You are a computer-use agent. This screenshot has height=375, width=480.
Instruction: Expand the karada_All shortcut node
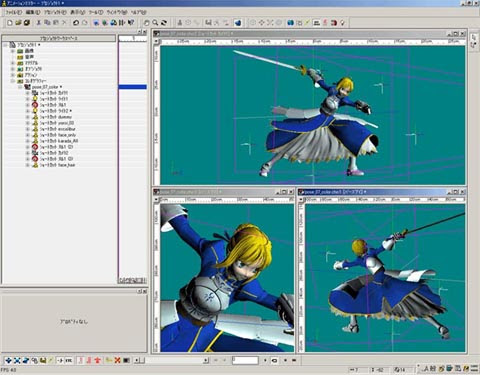tap(28, 141)
